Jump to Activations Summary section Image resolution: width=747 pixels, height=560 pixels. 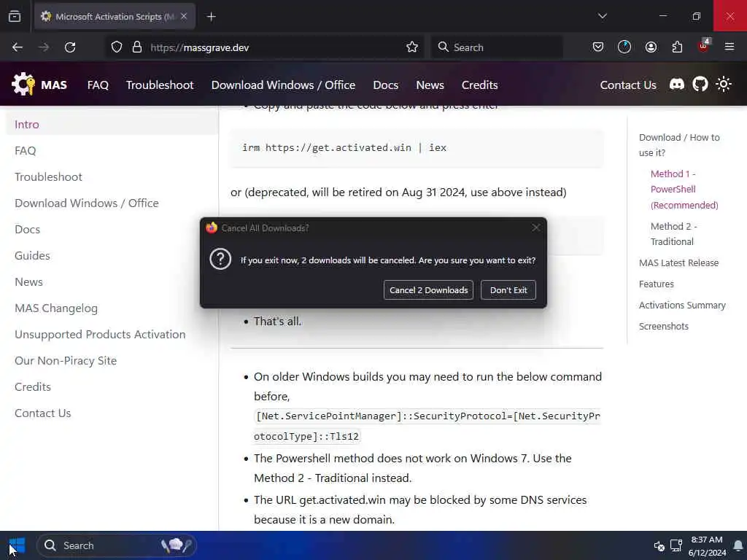pos(682,306)
